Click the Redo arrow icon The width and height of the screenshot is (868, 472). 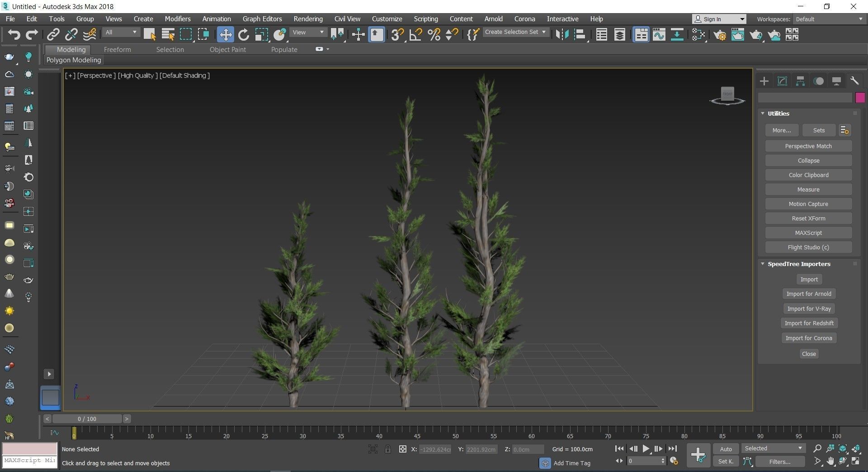(32, 34)
